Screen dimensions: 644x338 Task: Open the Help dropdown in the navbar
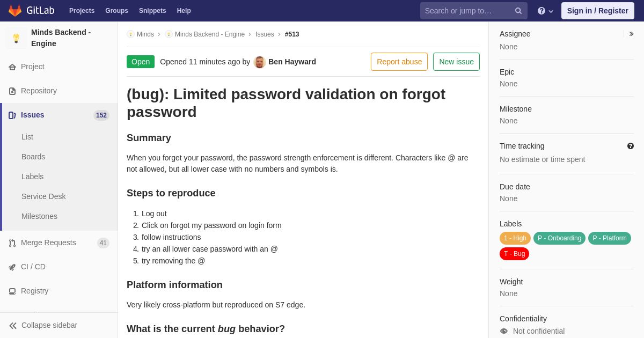pos(545,11)
